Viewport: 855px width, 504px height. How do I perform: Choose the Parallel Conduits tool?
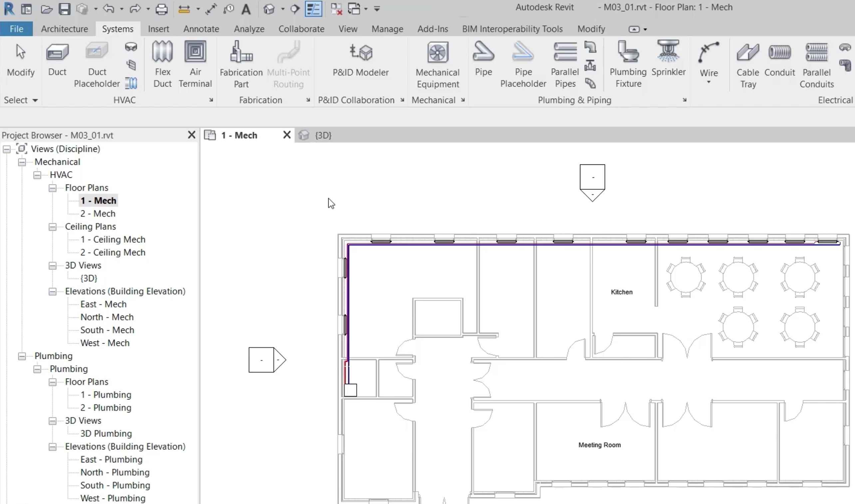(x=817, y=65)
